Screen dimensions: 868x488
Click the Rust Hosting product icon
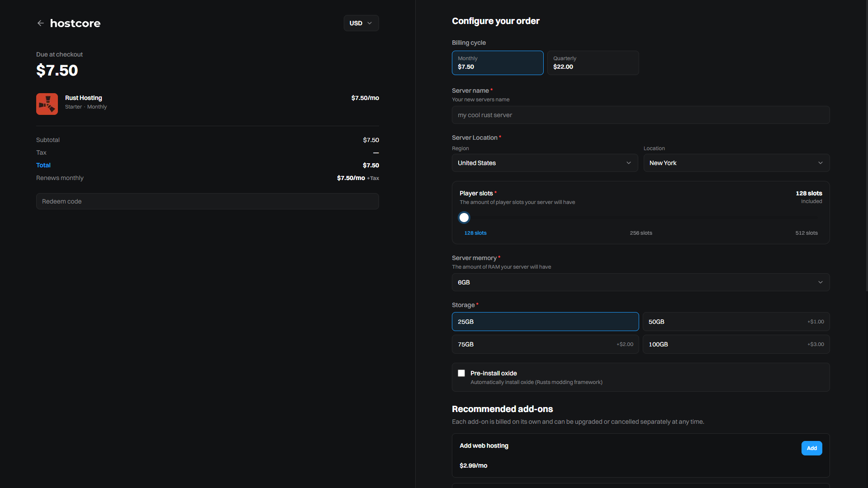[x=47, y=104]
